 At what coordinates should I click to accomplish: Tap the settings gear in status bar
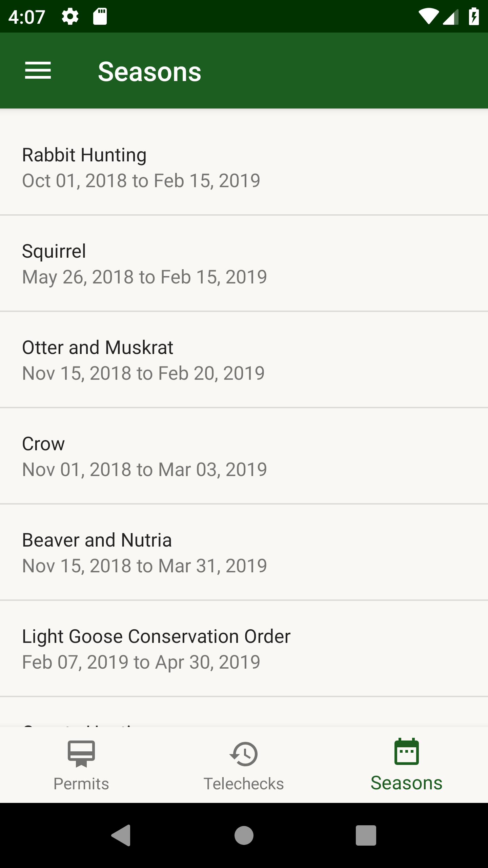(70, 17)
